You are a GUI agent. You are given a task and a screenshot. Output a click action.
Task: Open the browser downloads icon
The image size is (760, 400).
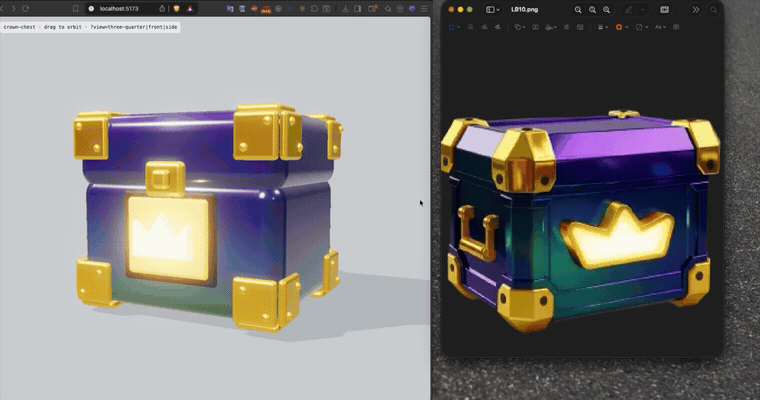(x=345, y=9)
